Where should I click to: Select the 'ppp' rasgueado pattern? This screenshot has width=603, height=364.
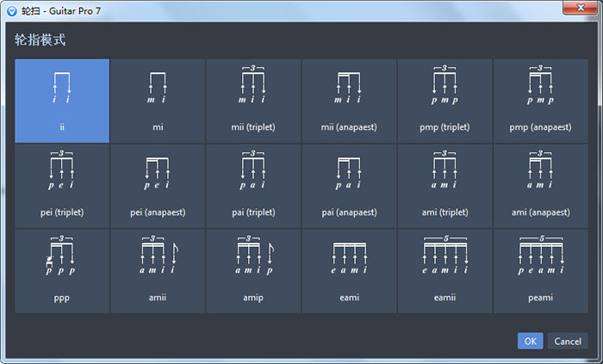(x=62, y=270)
